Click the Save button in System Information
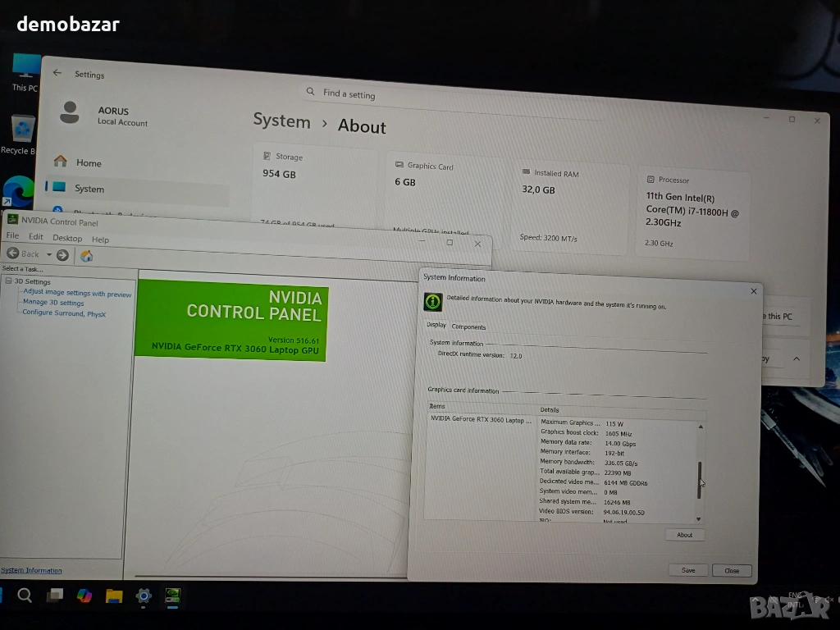This screenshot has height=630, width=840. pos(687,570)
